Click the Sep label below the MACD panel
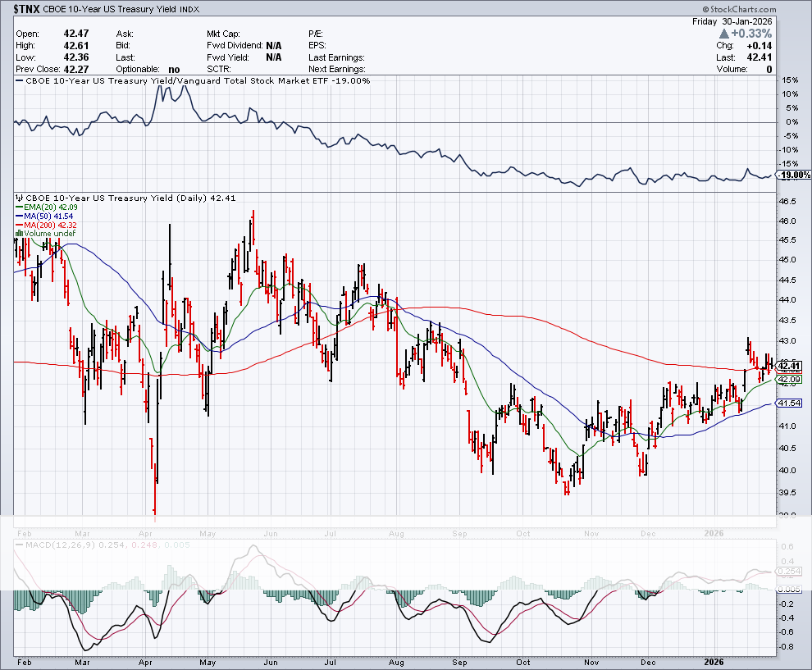The height and width of the screenshot is (670, 812). [460, 659]
